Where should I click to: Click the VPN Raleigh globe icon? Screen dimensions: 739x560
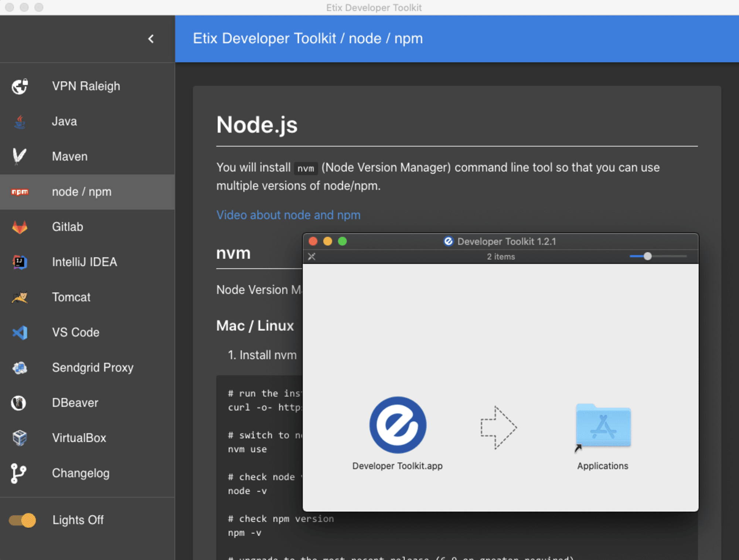(20, 86)
